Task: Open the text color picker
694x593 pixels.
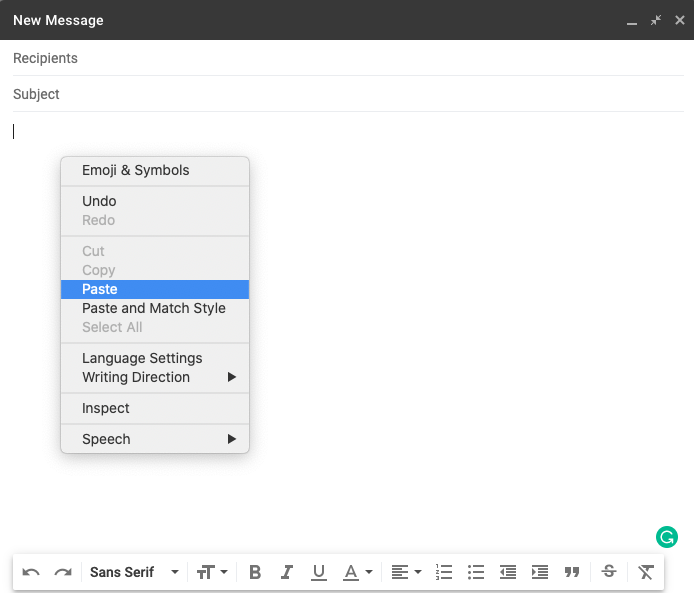Action: click(357, 572)
